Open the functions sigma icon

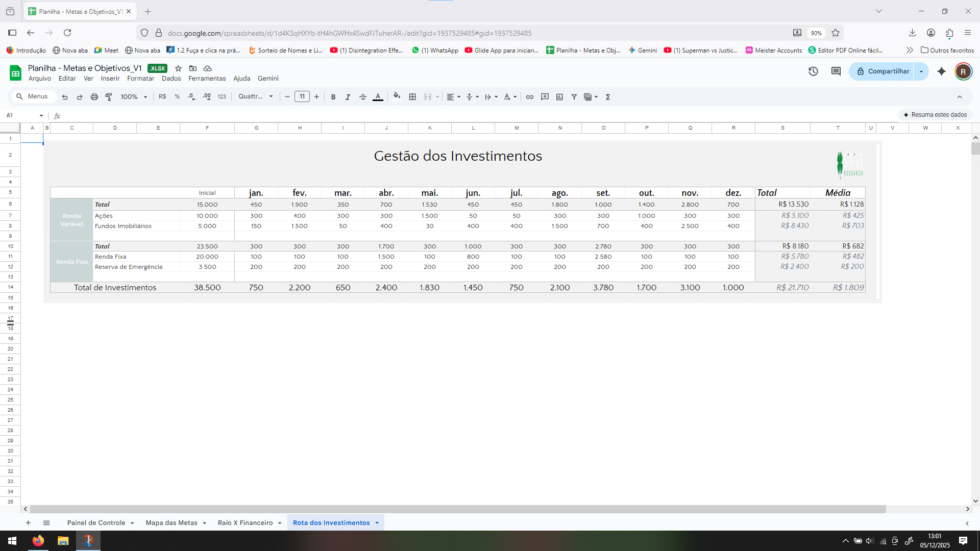[x=608, y=97]
